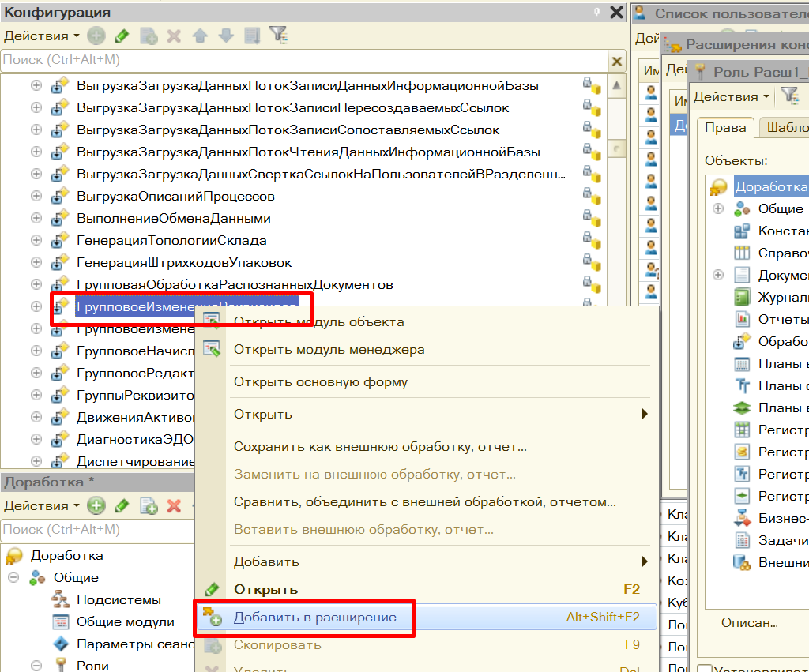Expand the ВыполнениеОбменаДанными tree node
The height and width of the screenshot is (672, 809).
(x=36, y=218)
